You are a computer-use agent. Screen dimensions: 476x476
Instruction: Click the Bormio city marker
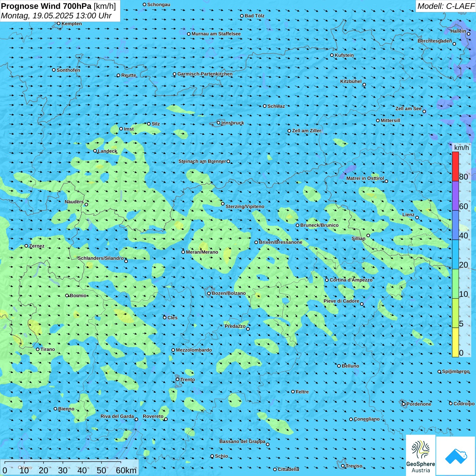67,295
